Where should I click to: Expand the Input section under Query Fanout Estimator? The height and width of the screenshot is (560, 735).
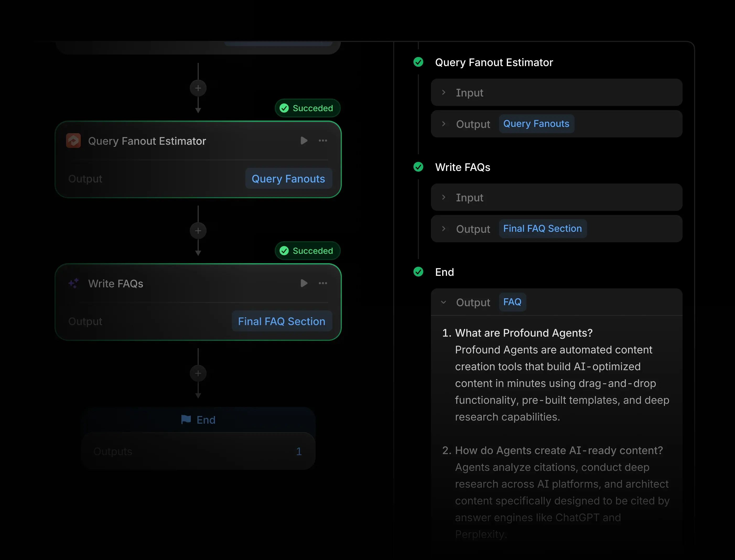(444, 92)
